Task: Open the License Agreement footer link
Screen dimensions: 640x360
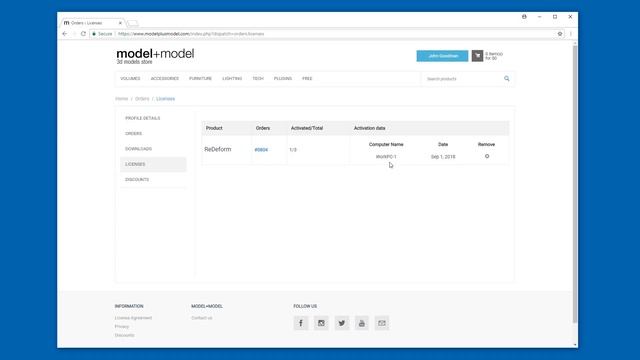Action: point(133,318)
